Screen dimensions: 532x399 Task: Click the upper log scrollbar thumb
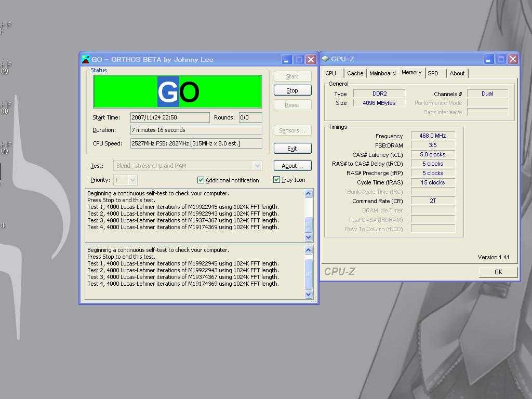tap(309, 224)
